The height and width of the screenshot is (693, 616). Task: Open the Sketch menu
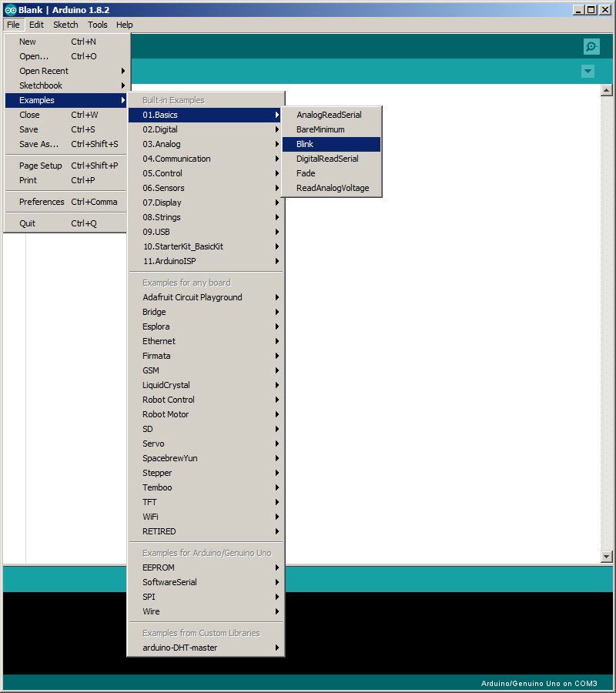(65, 25)
